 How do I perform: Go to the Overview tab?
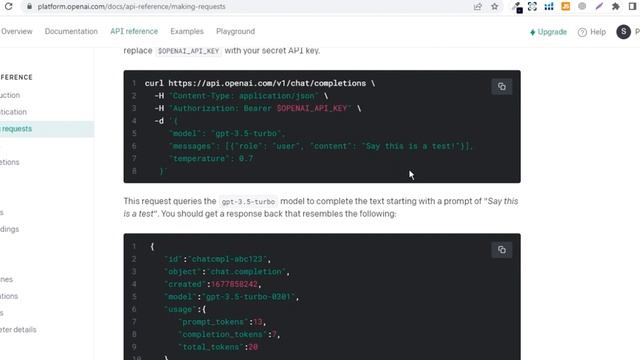pyautogui.click(x=16, y=31)
